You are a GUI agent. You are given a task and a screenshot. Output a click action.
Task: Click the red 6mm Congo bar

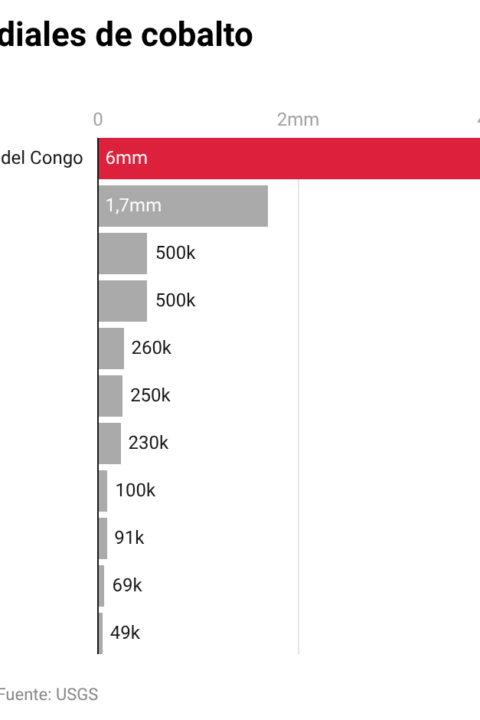click(289, 158)
